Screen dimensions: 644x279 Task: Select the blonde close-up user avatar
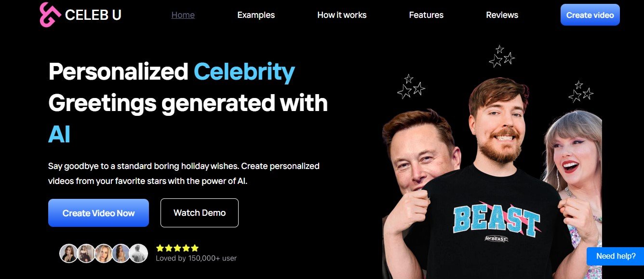click(x=103, y=253)
